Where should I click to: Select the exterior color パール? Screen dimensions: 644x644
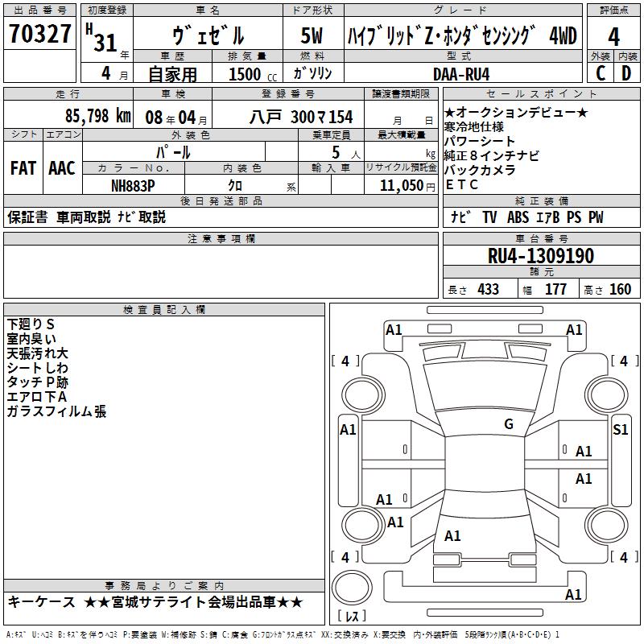173,152
